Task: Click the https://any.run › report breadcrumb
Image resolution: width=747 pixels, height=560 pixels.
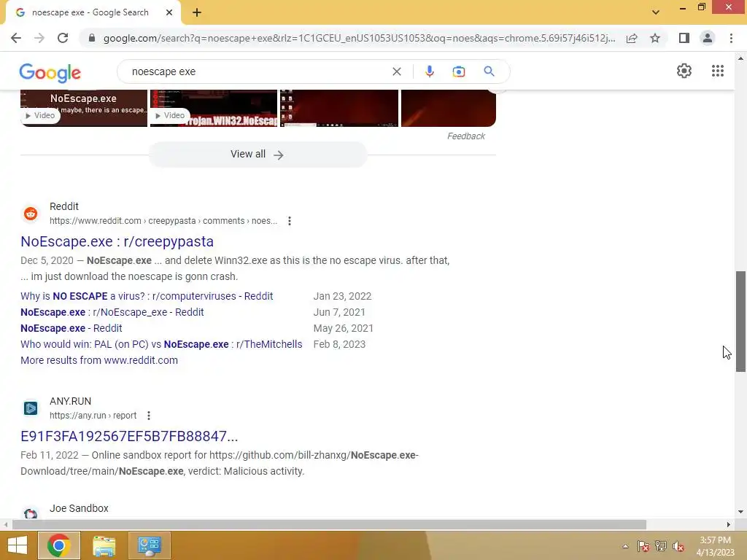Action: (x=93, y=416)
